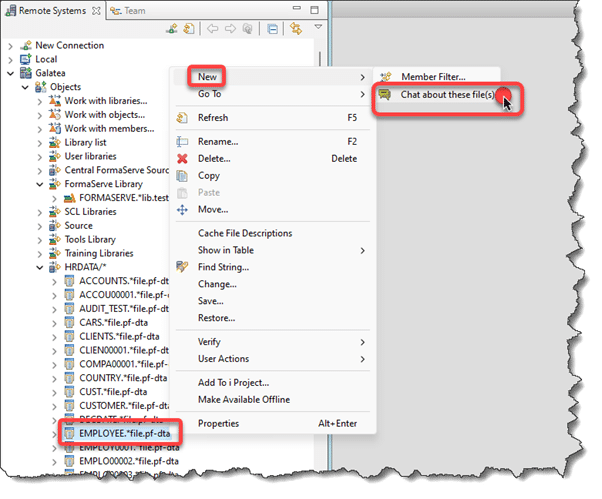Select the EMPLOYEE.*file.pf-dta item

coord(128,433)
